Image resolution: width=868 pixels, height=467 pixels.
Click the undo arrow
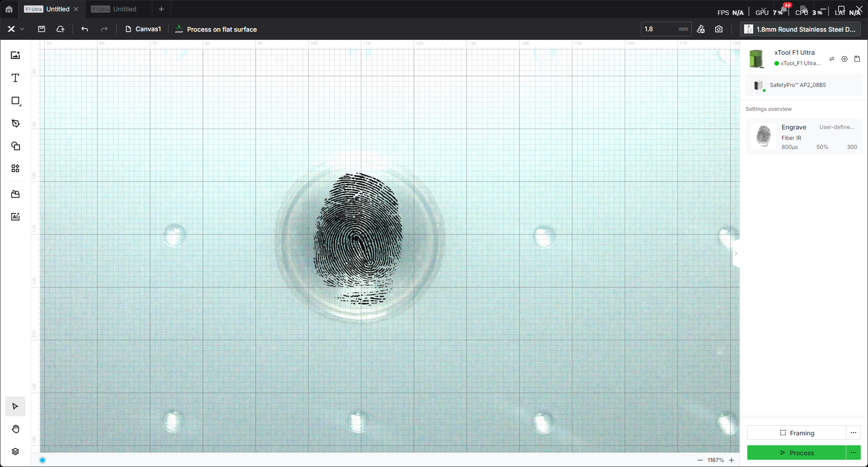click(85, 29)
